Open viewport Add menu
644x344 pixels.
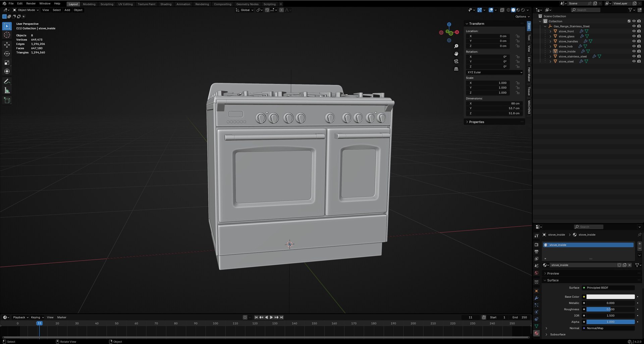[x=67, y=10]
